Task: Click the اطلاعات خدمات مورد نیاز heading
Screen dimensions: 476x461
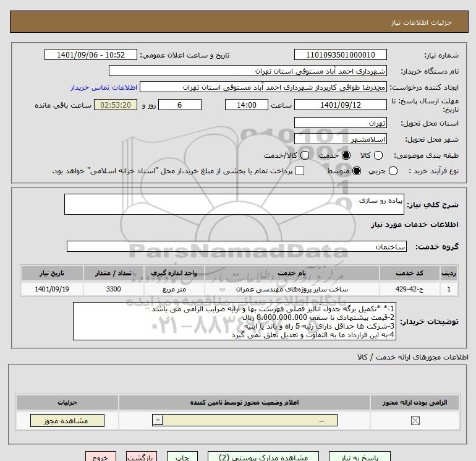Action: tap(415, 225)
